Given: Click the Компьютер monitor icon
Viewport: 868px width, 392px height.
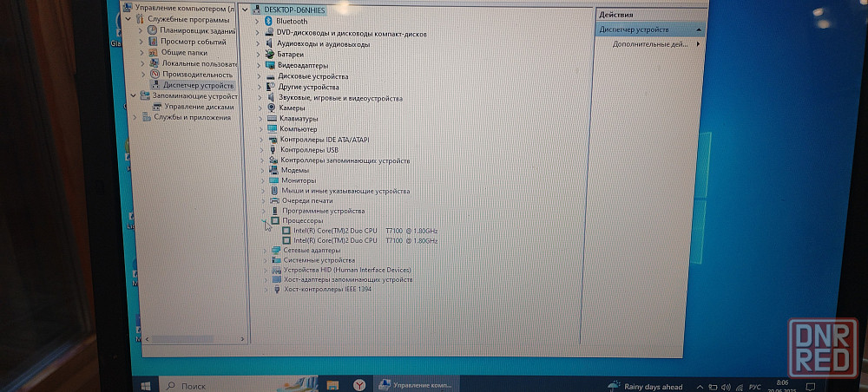Looking at the screenshot, I should (272, 129).
